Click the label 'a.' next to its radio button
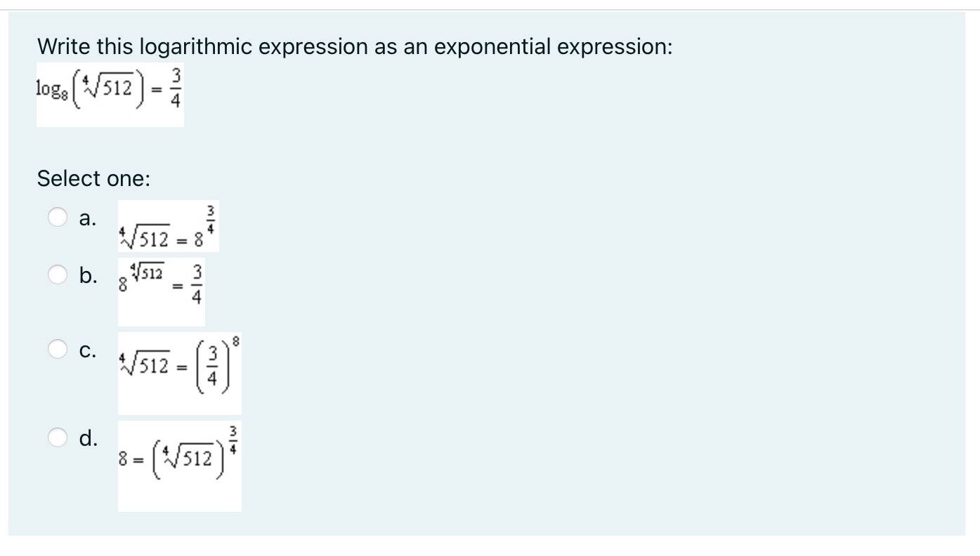980x556 pixels. [87, 219]
